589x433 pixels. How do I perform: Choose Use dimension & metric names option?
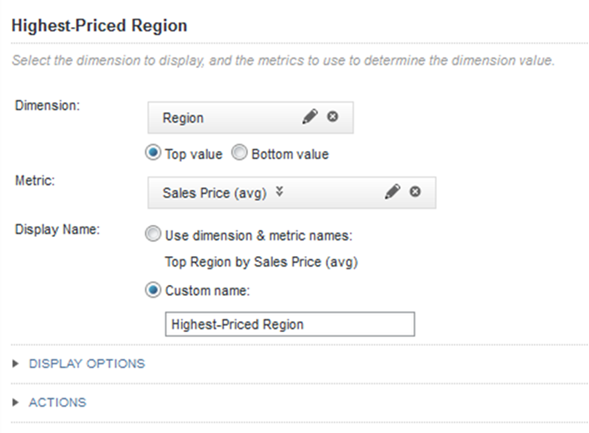tap(153, 234)
